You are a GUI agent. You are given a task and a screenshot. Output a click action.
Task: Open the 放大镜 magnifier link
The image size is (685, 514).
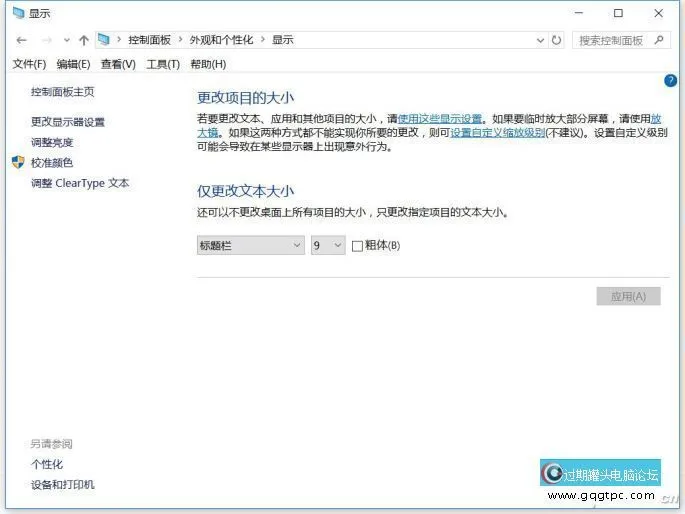(208, 133)
